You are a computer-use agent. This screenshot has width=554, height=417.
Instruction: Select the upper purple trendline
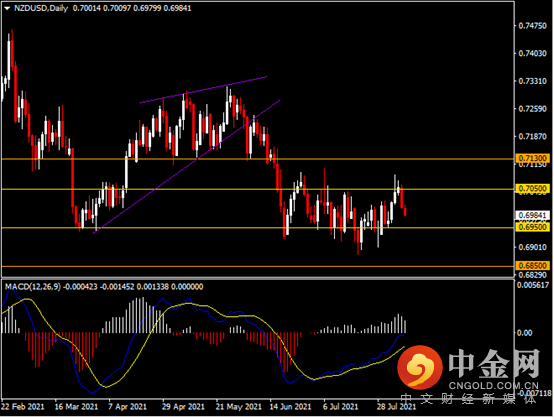(x=203, y=90)
